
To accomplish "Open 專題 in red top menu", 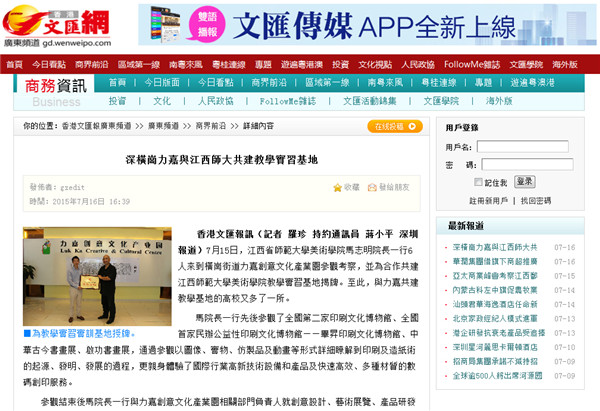I will pos(263,65).
